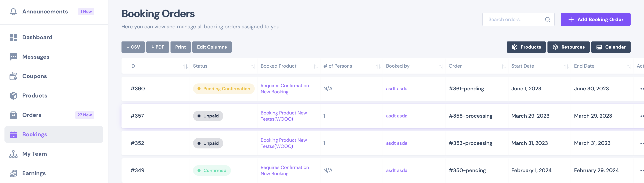The height and width of the screenshot is (183, 644).
Task: Sort by End Date column arrows
Action: coord(629,66)
